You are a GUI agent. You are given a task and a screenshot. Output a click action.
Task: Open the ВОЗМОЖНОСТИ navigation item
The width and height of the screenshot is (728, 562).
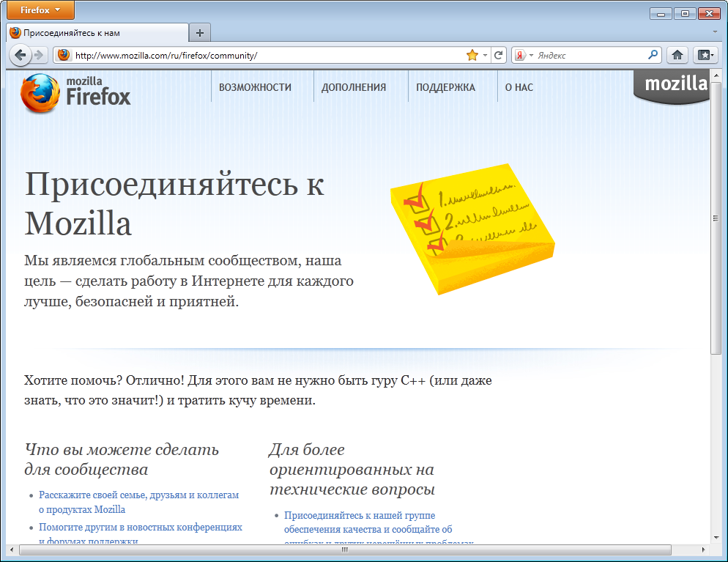[x=255, y=87]
